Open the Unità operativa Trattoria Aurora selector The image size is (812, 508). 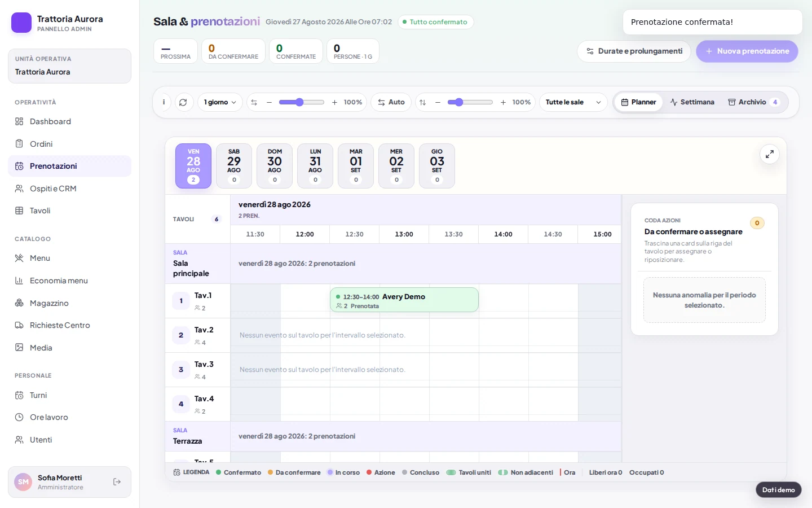pos(69,66)
